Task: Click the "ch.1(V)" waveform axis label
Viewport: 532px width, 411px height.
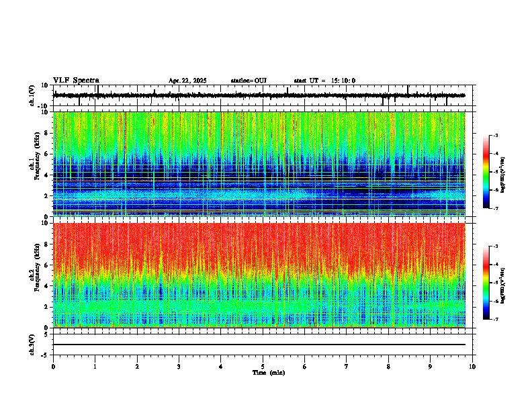Action: tap(32, 95)
